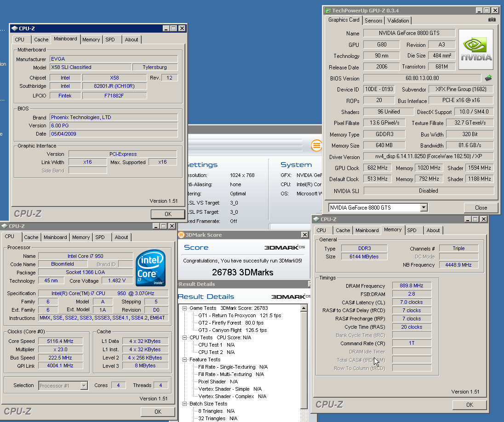Screen dimensions: 504x422
Task: Click OK in Memory CPU-Z window
Action: 470,405
